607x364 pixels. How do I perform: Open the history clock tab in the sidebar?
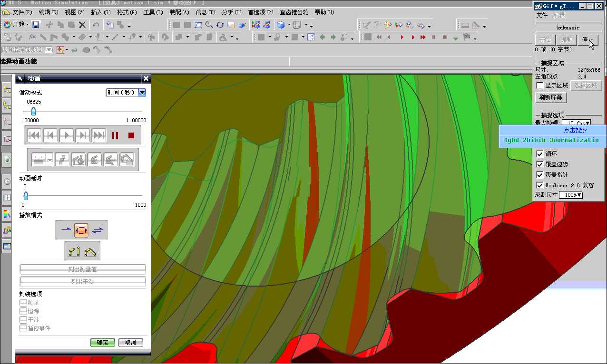(x=7, y=181)
